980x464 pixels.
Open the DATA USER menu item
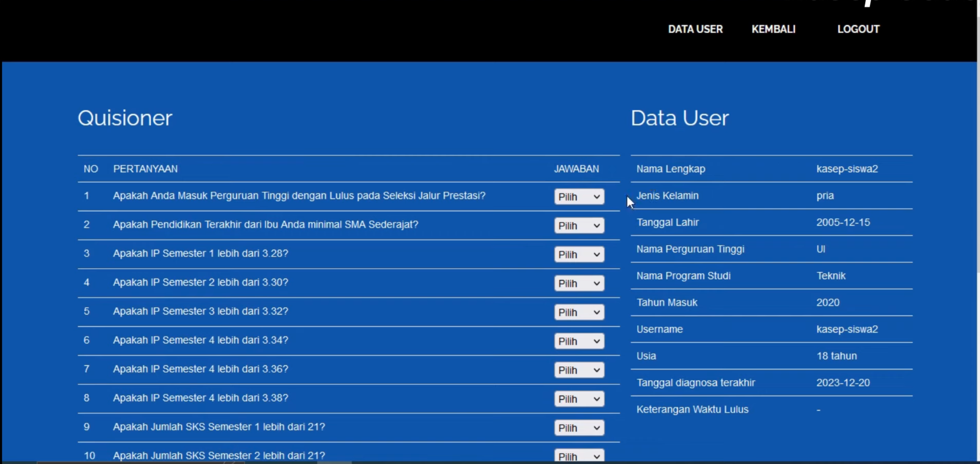point(695,29)
